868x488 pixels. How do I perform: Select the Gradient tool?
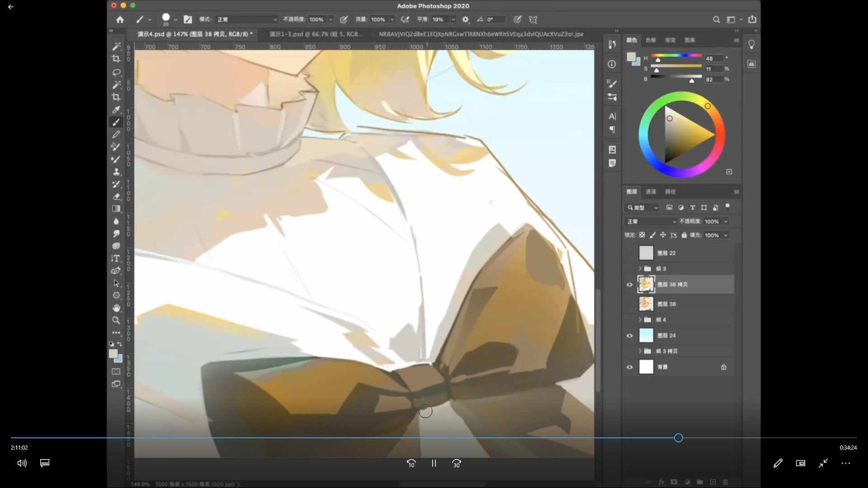click(x=116, y=209)
